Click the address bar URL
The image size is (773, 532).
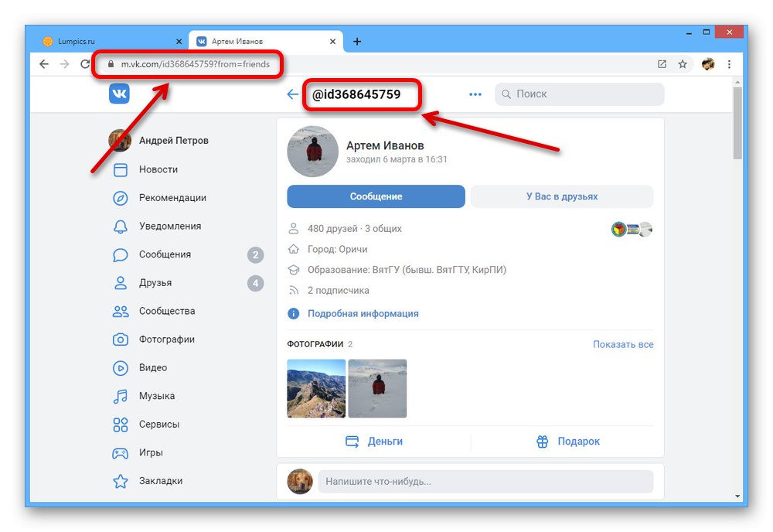[196, 64]
